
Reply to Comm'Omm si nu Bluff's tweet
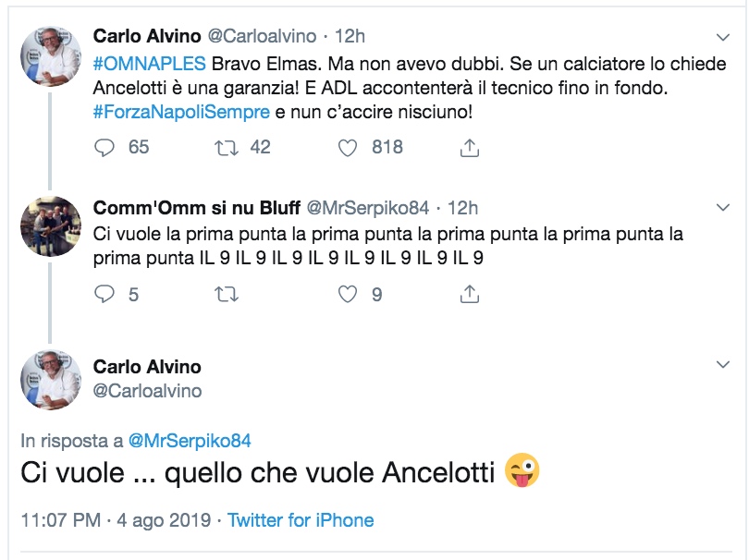[x=105, y=294]
